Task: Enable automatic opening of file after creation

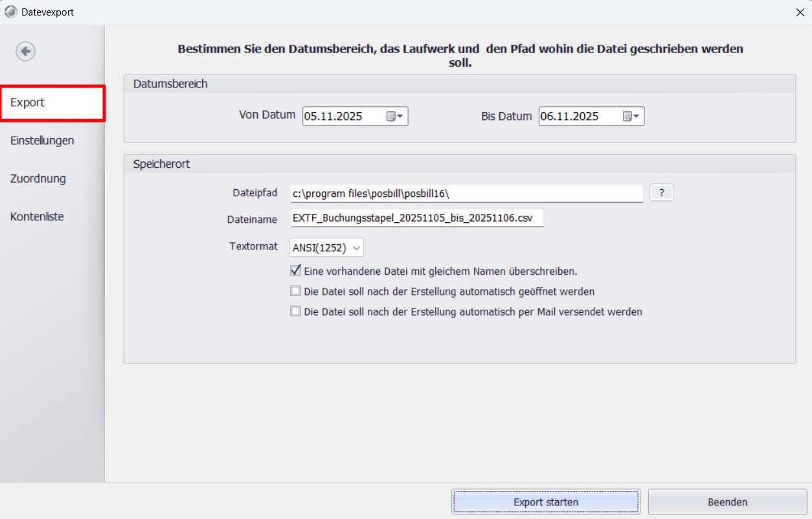Action: point(296,291)
